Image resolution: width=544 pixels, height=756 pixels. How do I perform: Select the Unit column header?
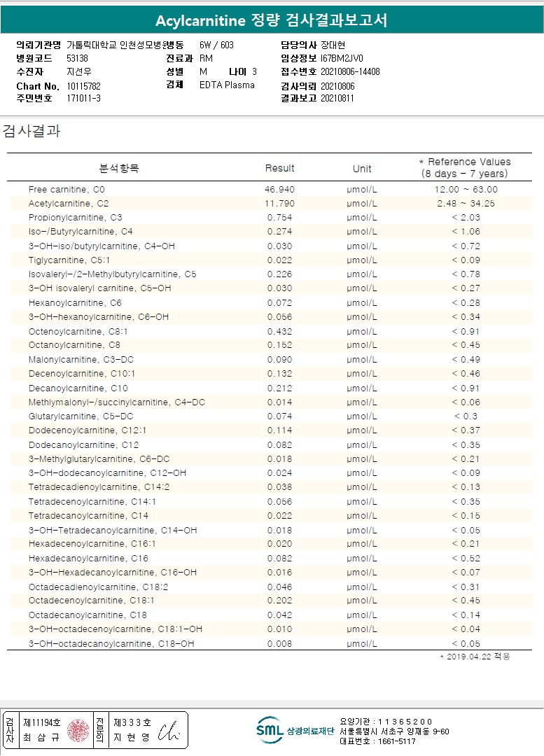(x=361, y=169)
